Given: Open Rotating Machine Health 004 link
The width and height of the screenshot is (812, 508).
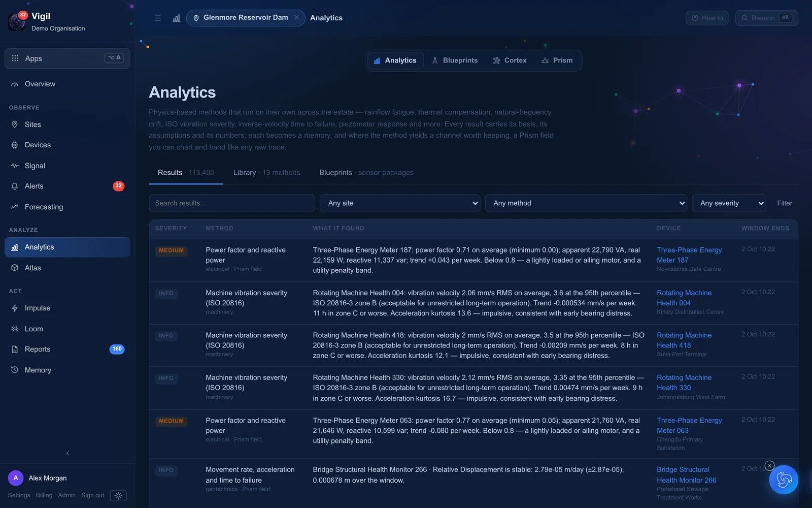Looking at the screenshot, I should tap(684, 298).
